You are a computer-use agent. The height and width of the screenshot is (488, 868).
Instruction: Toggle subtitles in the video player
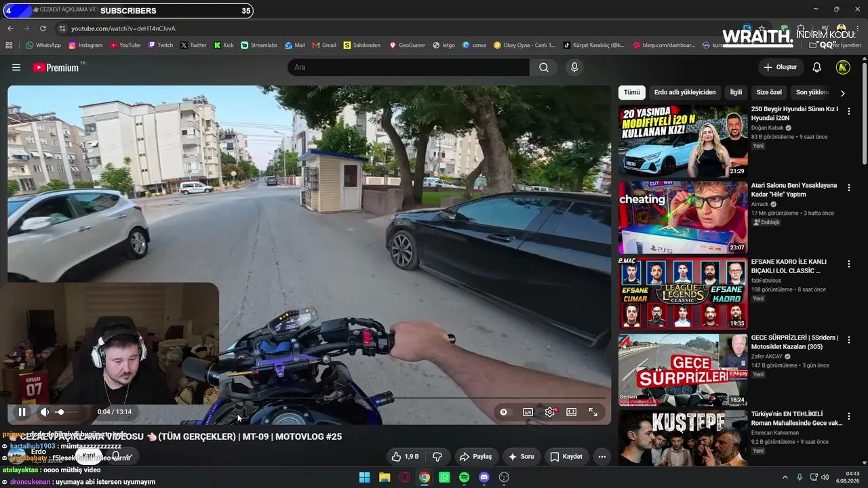click(528, 412)
